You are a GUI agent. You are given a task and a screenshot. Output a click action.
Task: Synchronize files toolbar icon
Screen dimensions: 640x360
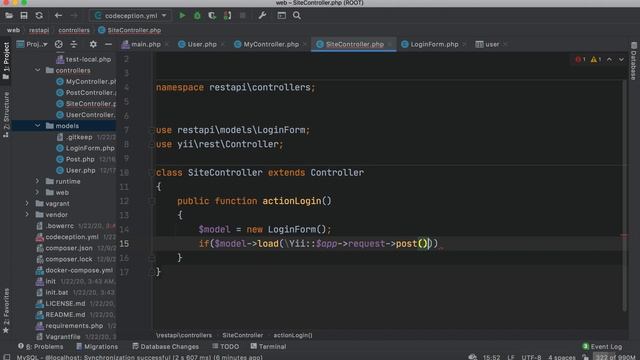click(39, 16)
